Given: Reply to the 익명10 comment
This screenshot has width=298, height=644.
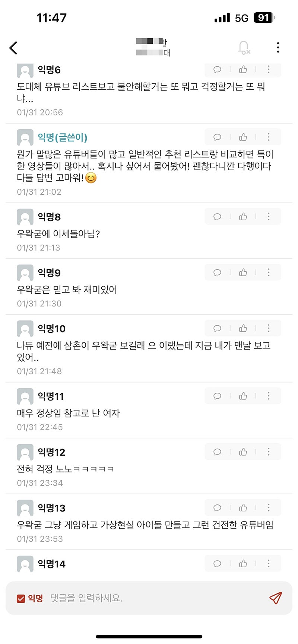Looking at the screenshot, I should [x=217, y=328].
